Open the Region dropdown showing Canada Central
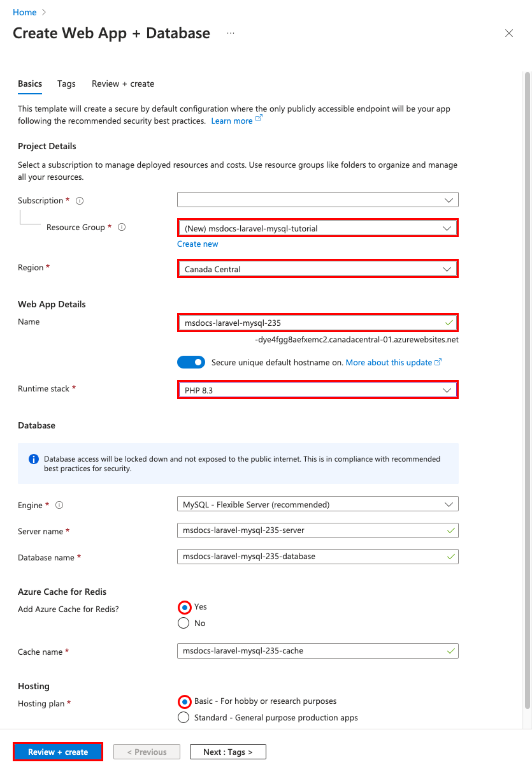 coord(317,269)
